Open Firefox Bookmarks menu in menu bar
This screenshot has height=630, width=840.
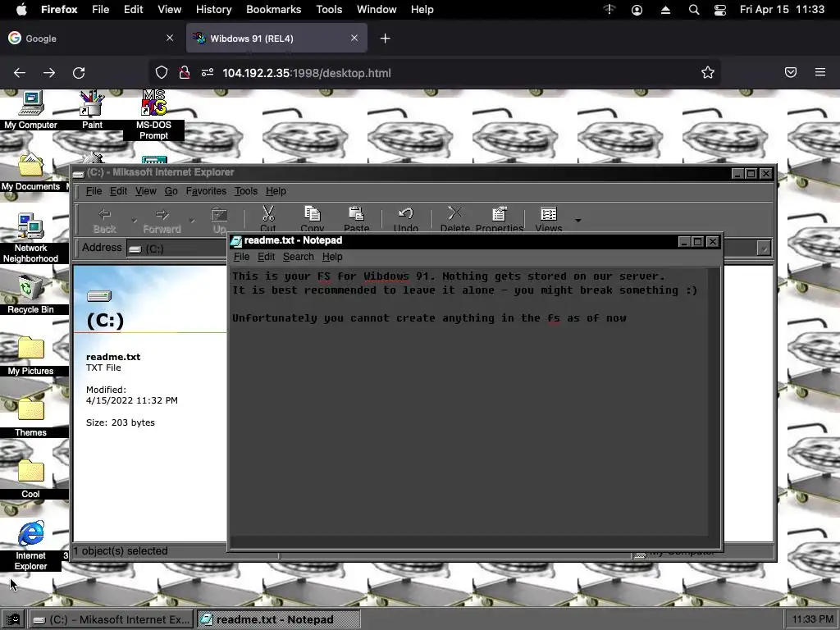274,10
